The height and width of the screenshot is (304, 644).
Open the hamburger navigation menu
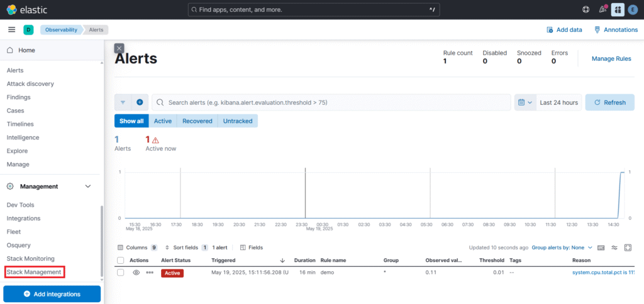[12, 30]
